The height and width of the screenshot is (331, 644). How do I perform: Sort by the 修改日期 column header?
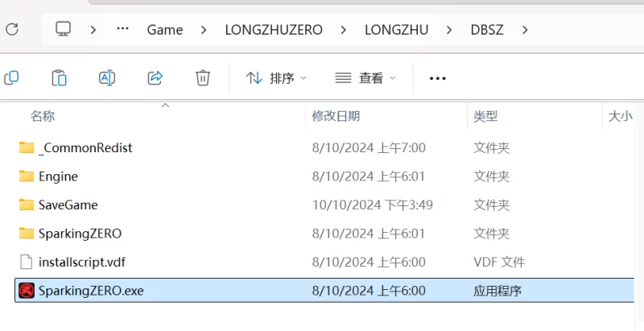pos(336,116)
